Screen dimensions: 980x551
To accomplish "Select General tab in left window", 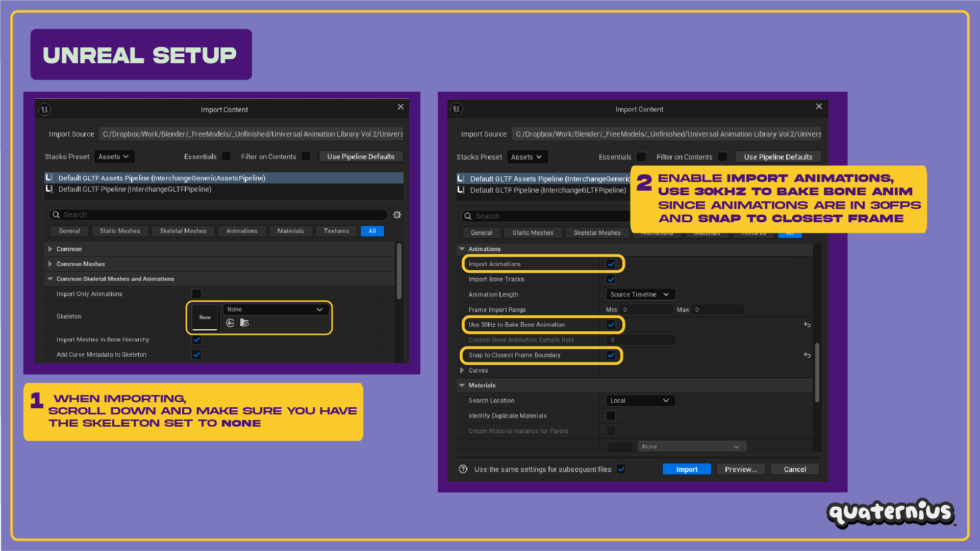I will (69, 231).
